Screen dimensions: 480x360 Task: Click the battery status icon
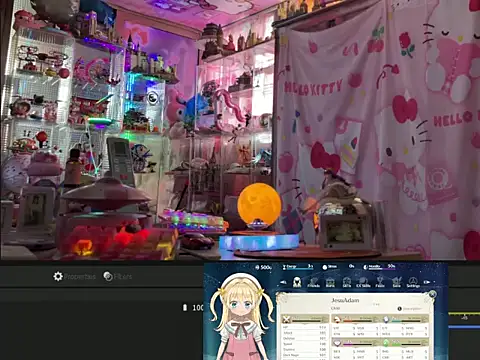coord(185,307)
